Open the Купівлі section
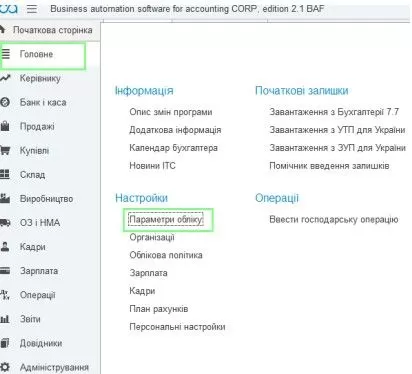The image size is (412, 374). click(x=34, y=151)
